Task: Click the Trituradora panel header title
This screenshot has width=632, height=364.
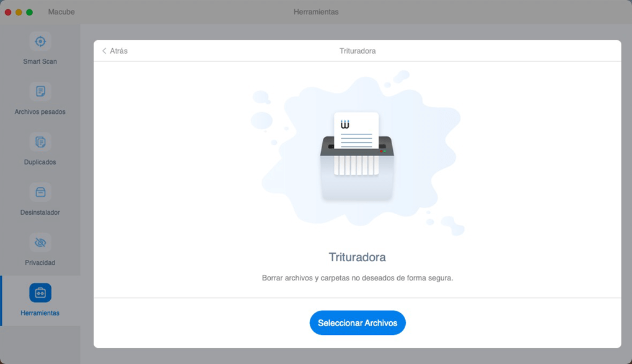Action: pos(358,51)
